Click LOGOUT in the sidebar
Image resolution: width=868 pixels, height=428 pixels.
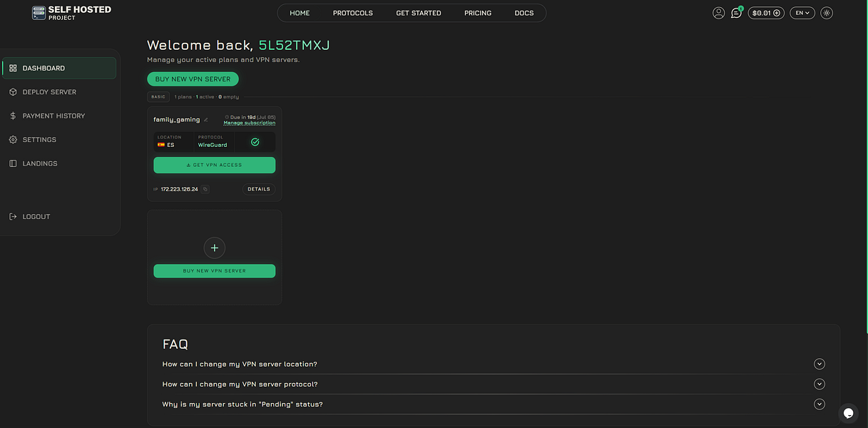[x=59, y=216]
